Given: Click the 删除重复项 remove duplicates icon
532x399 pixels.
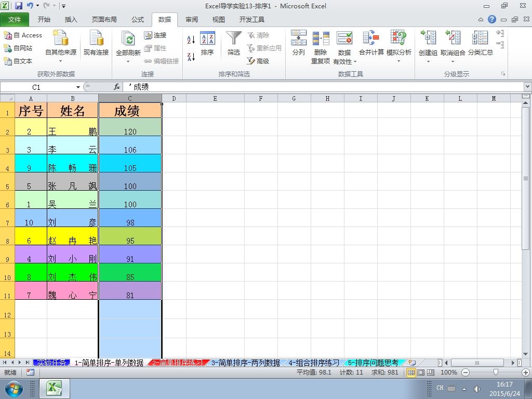Looking at the screenshot, I should (x=321, y=38).
